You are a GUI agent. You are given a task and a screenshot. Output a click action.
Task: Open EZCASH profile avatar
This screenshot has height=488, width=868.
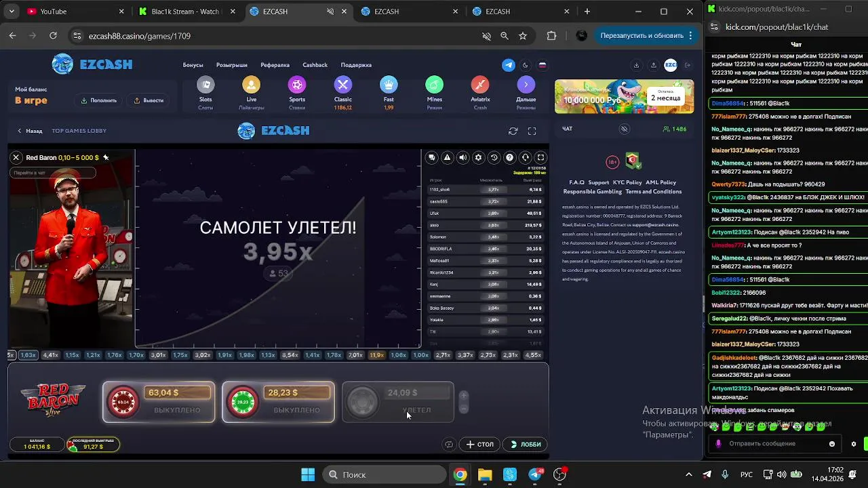coord(671,65)
